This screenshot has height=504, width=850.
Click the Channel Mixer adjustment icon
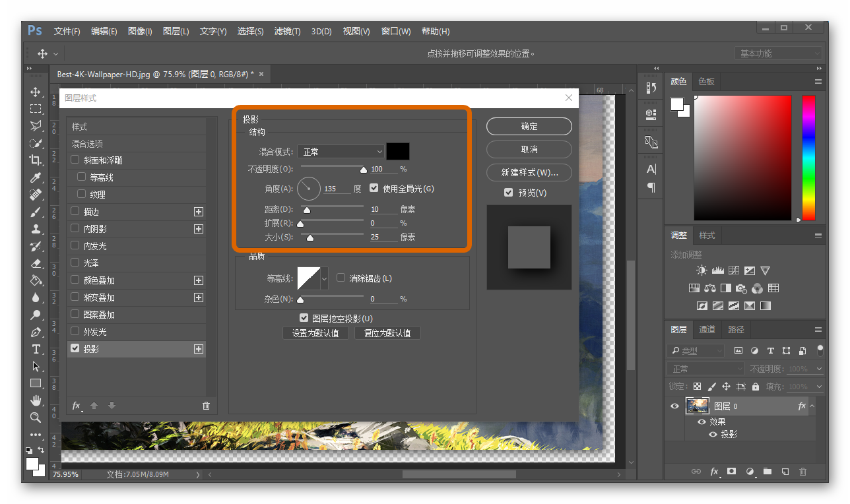click(757, 288)
